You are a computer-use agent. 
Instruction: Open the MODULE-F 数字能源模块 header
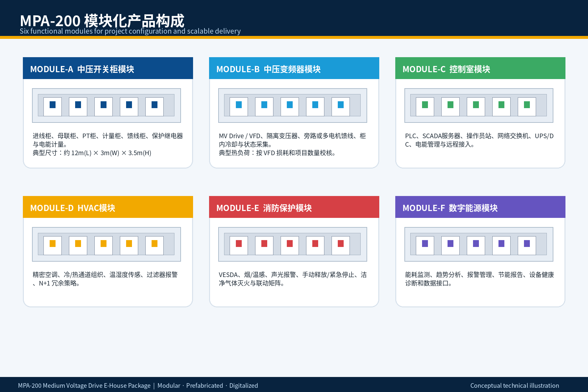click(480, 207)
